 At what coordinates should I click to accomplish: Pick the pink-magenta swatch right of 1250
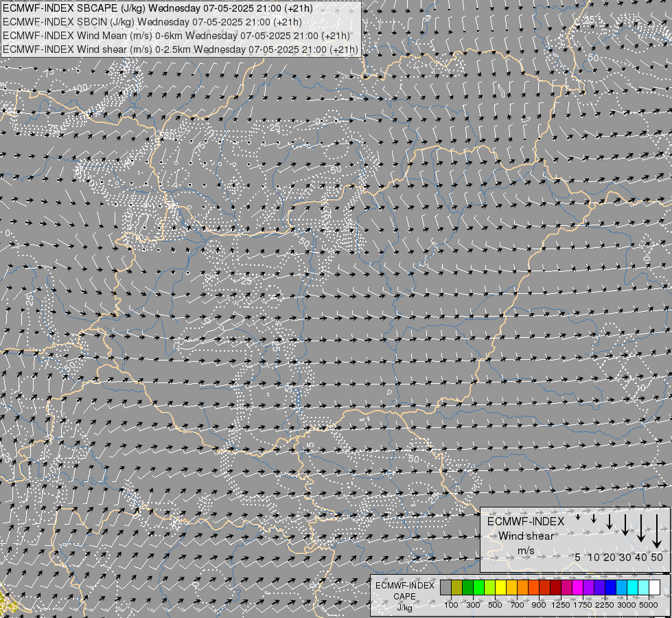click(x=566, y=587)
